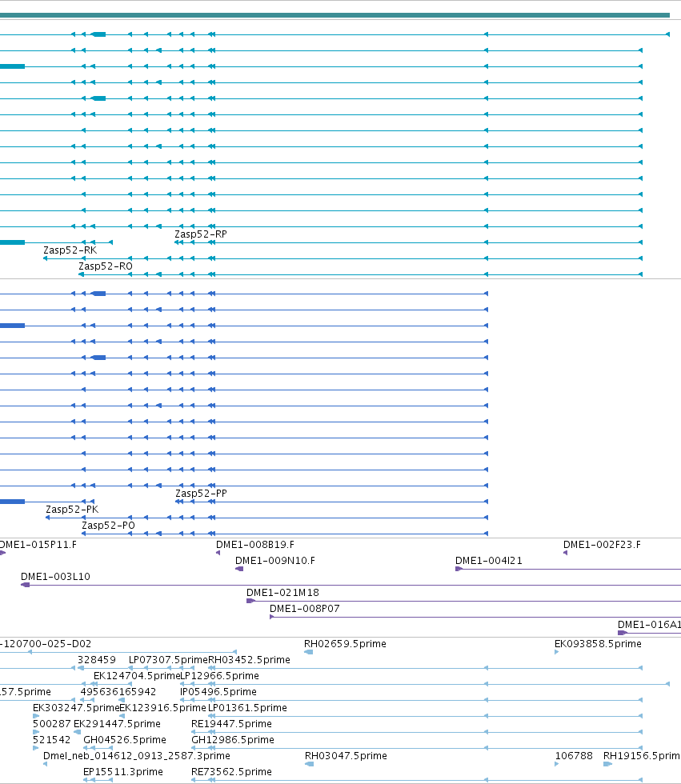Click the RH02659.5prime EST label
The height and width of the screenshot is (784, 681).
345,644
